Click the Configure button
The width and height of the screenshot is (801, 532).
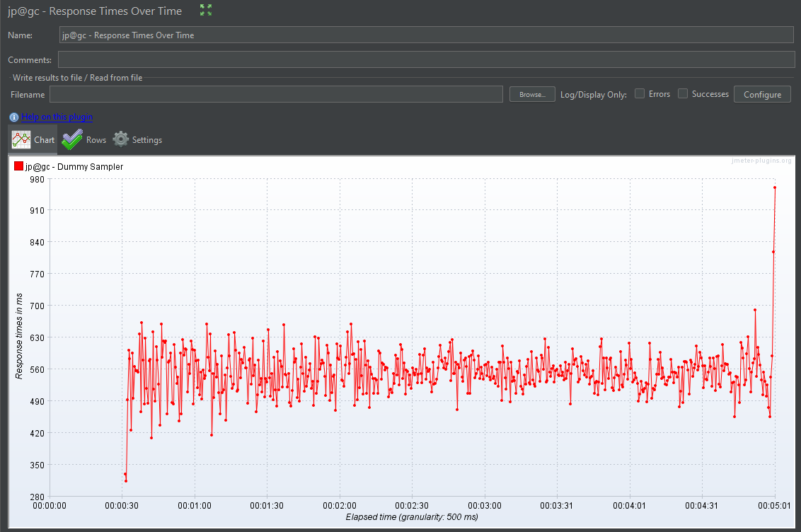(762, 95)
